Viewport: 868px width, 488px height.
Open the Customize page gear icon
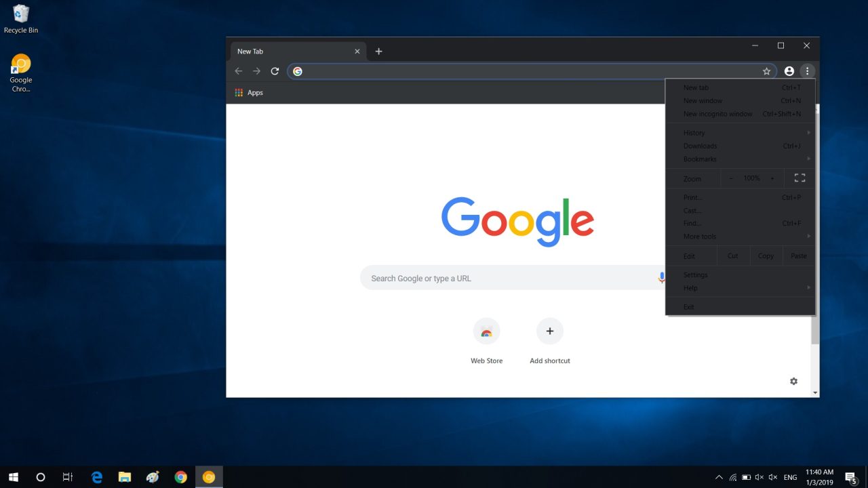tap(793, 381)
